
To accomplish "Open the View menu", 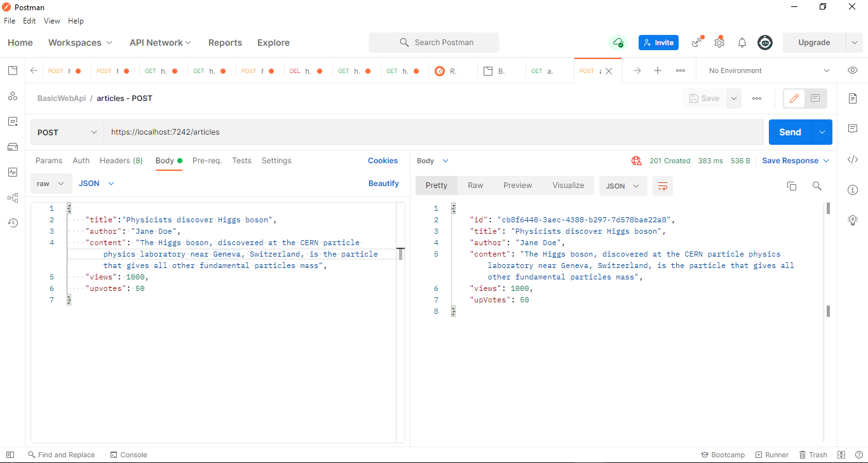I will tap(51, 21).
